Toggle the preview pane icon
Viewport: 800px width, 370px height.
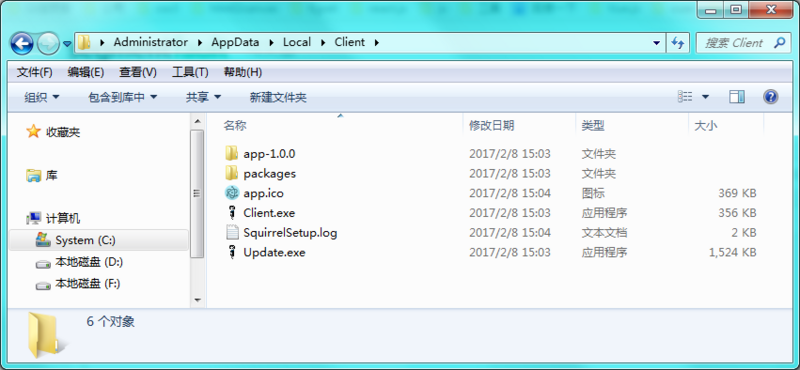737,97
